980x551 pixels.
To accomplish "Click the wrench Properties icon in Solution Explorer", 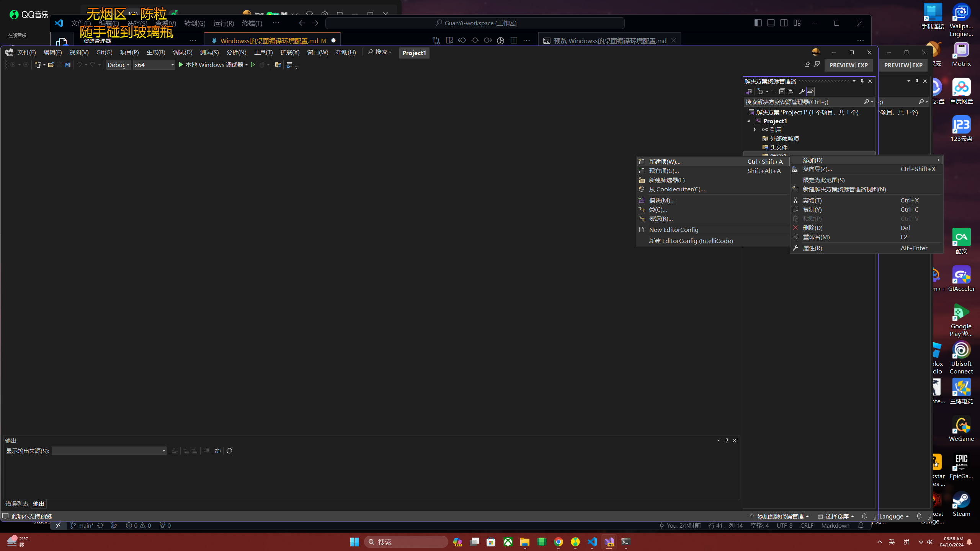I will click(x=802, y=91).
